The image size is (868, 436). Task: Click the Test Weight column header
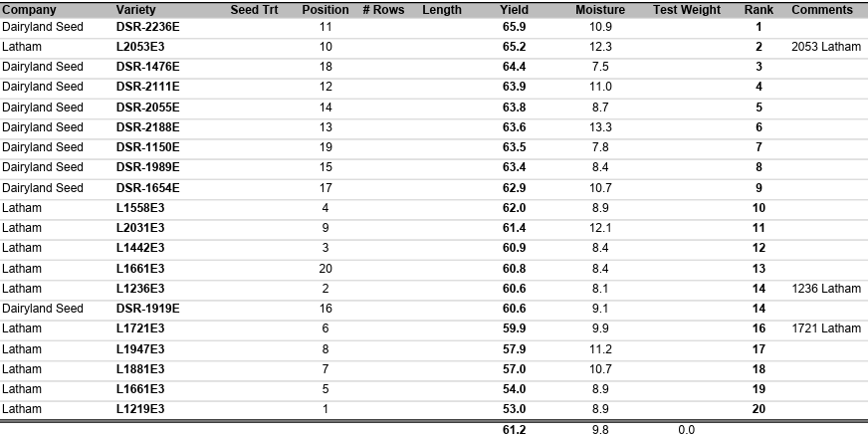tap(687, 10)
